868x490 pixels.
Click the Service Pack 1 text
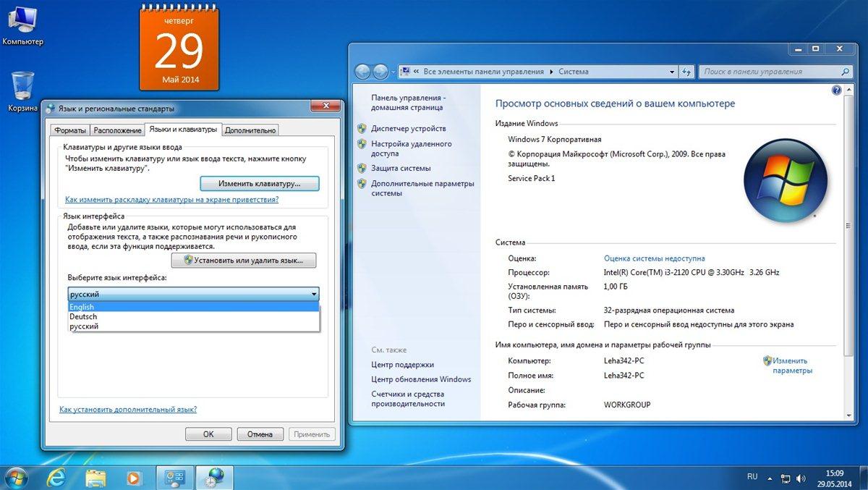[532, 178]
